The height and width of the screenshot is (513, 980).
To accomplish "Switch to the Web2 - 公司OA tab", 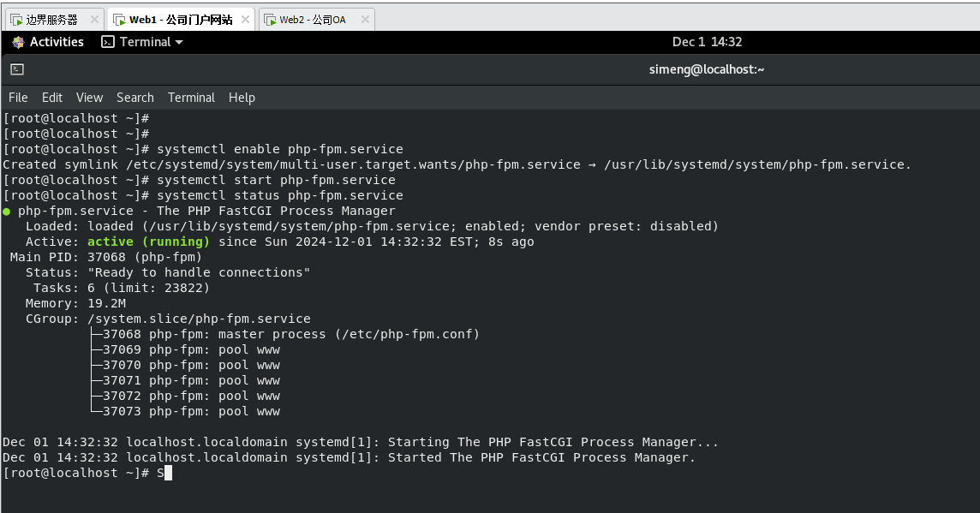I will [313, 20].
